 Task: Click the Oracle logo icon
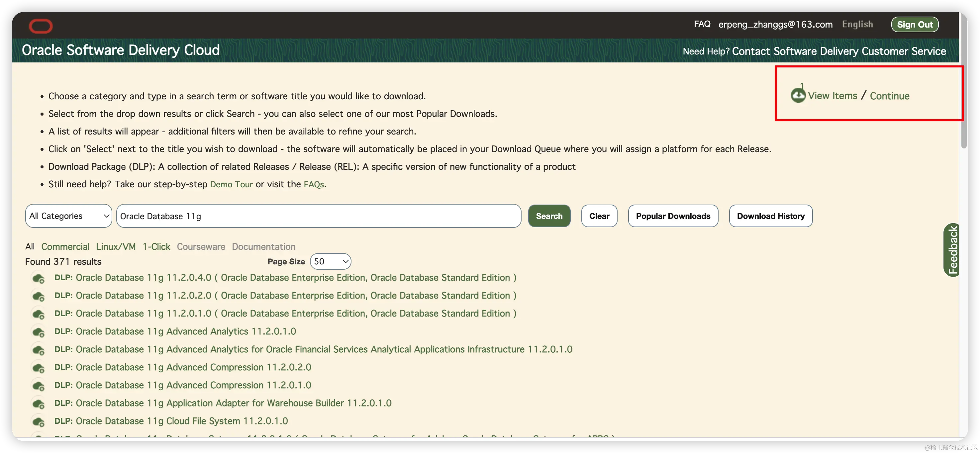(41, 26)
